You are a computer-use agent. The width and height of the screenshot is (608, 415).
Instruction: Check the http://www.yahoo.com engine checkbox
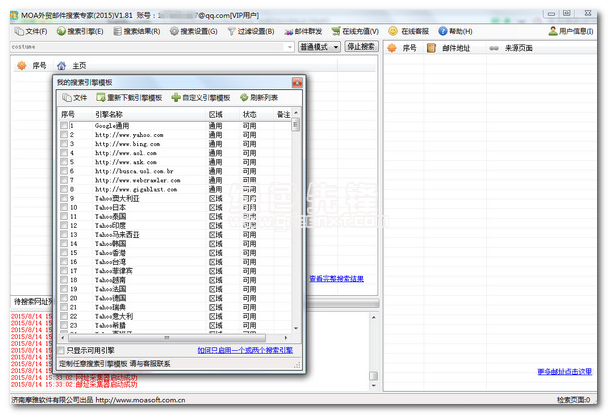[x=64, y=135]
